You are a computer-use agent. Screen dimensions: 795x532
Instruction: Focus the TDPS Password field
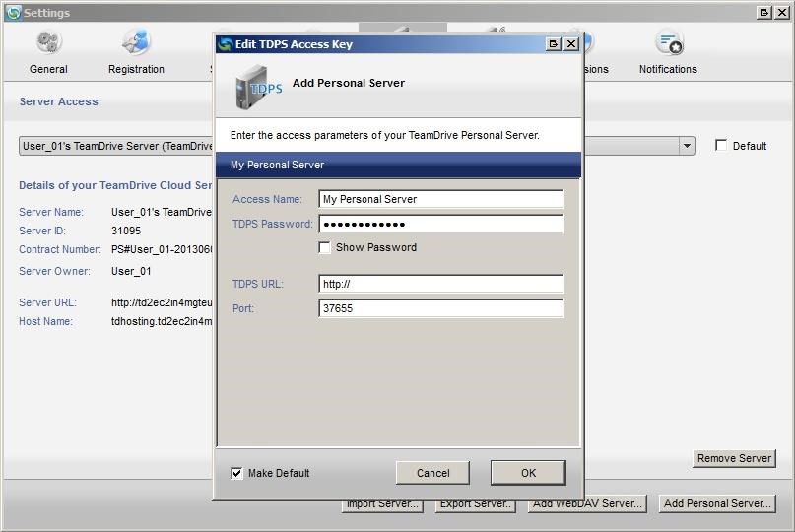441,224
